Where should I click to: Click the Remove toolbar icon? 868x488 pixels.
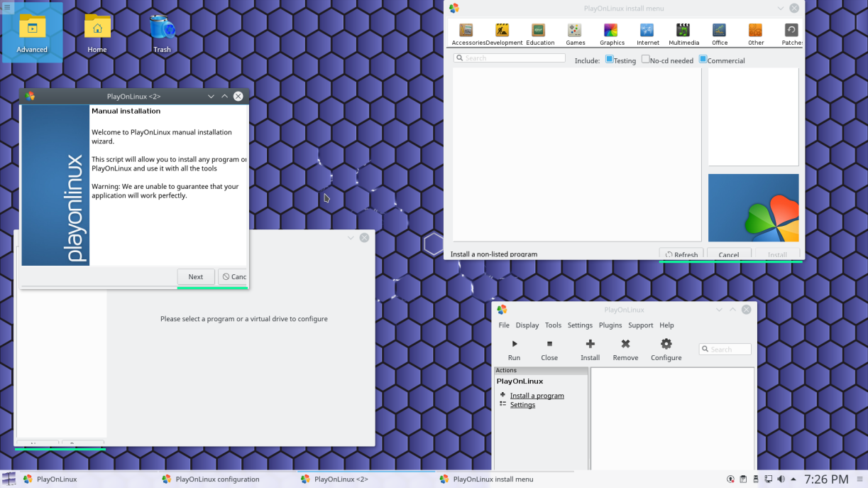point(625,344)
